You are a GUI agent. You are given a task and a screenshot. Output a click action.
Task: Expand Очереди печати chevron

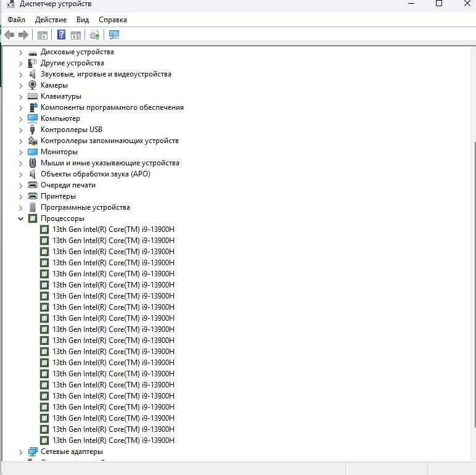tap(20, 186)
